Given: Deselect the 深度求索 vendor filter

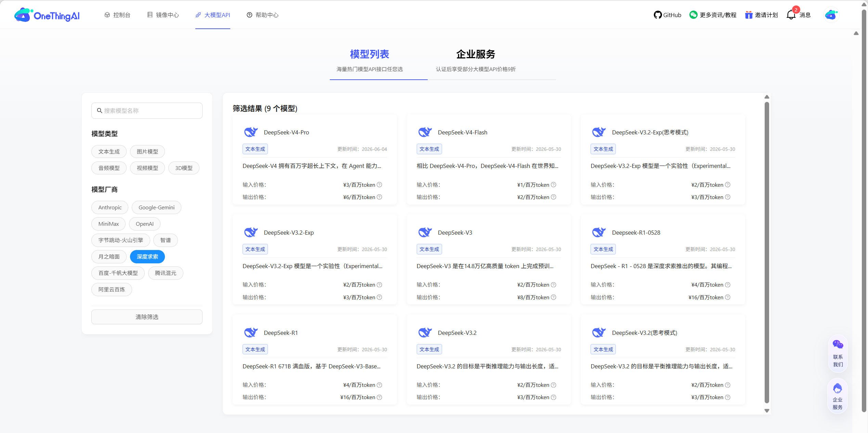Looking at the screenshot, I should coord(147,257).
